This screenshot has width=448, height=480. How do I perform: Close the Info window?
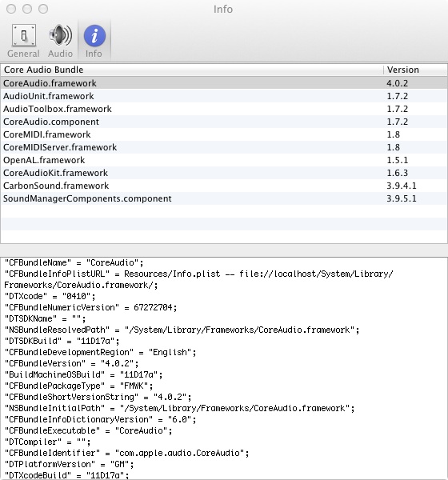(x=11, y=9)
